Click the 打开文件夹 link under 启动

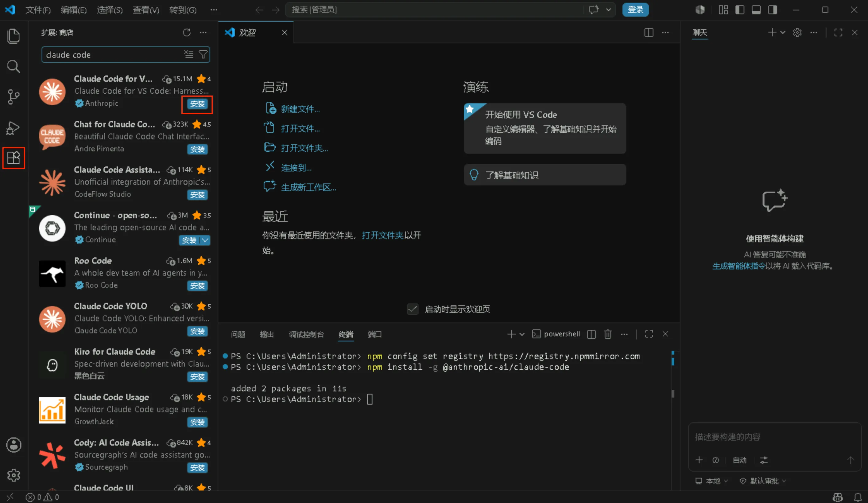pyautogui.click(x=304, y=148)
